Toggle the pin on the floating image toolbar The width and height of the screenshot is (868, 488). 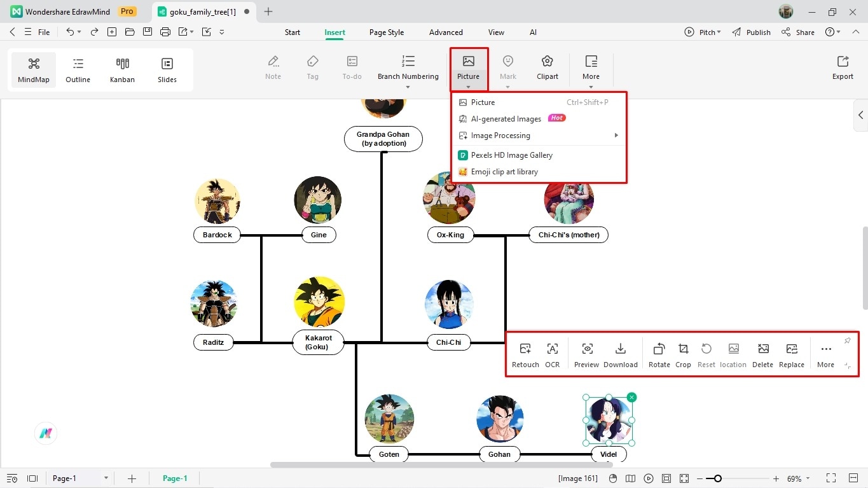click(847, 341)
